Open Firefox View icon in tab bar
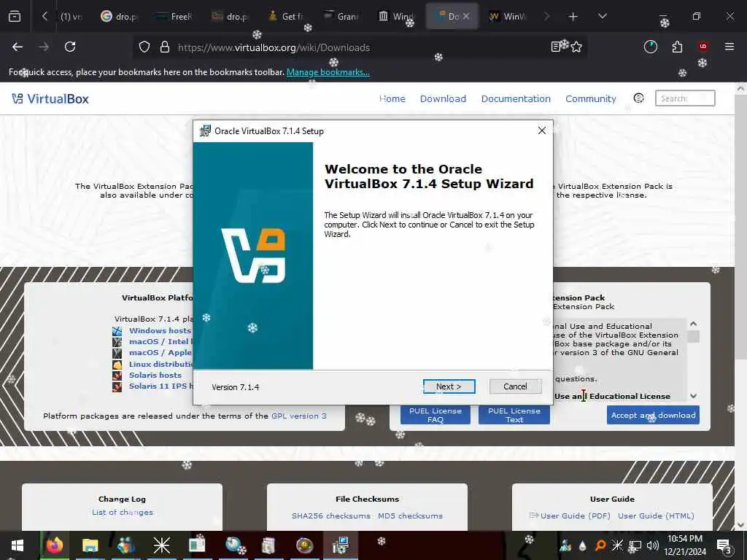 point(15,16)
